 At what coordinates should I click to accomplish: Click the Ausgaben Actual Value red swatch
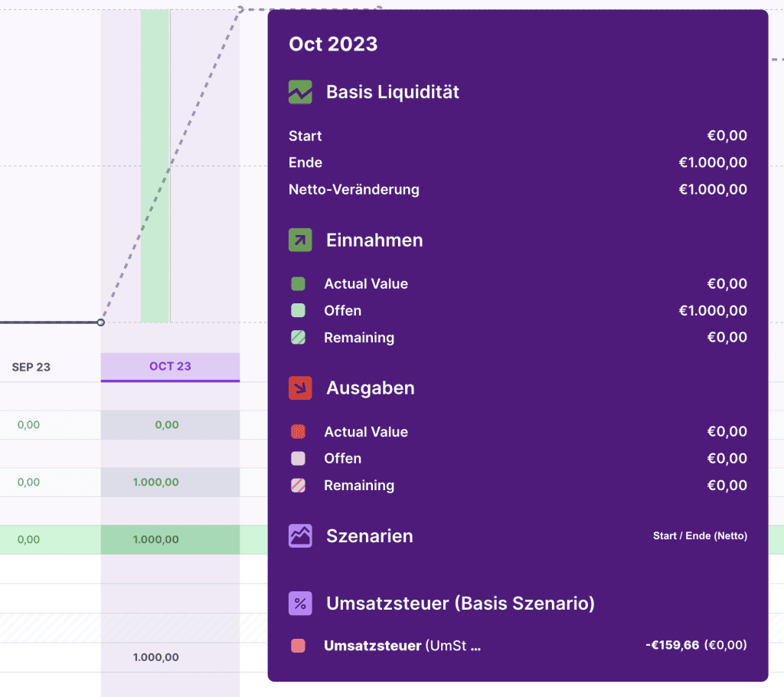click(x=299, y=432)
